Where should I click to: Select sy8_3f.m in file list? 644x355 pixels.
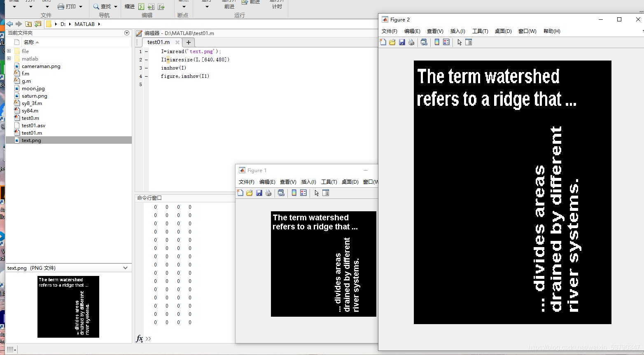pos(32,103)
